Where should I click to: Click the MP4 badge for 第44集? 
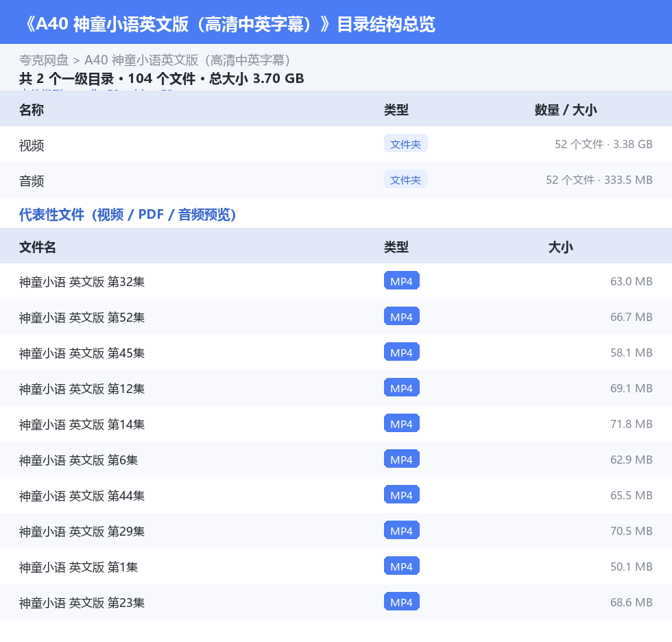tap(402, 495)
